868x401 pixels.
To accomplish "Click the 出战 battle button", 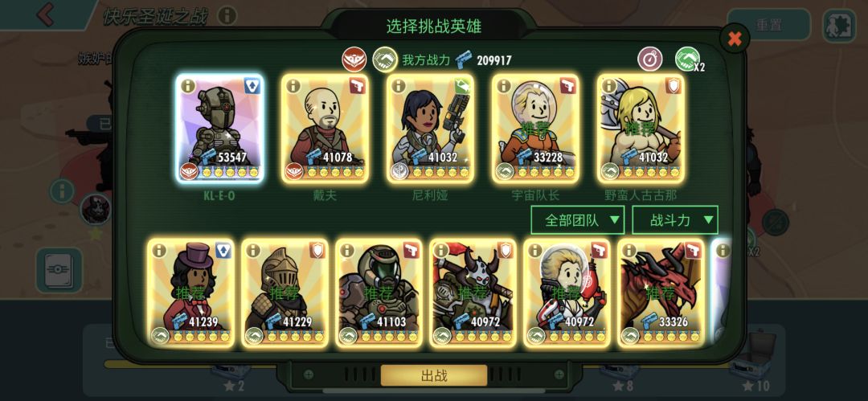I will (434, 375).
